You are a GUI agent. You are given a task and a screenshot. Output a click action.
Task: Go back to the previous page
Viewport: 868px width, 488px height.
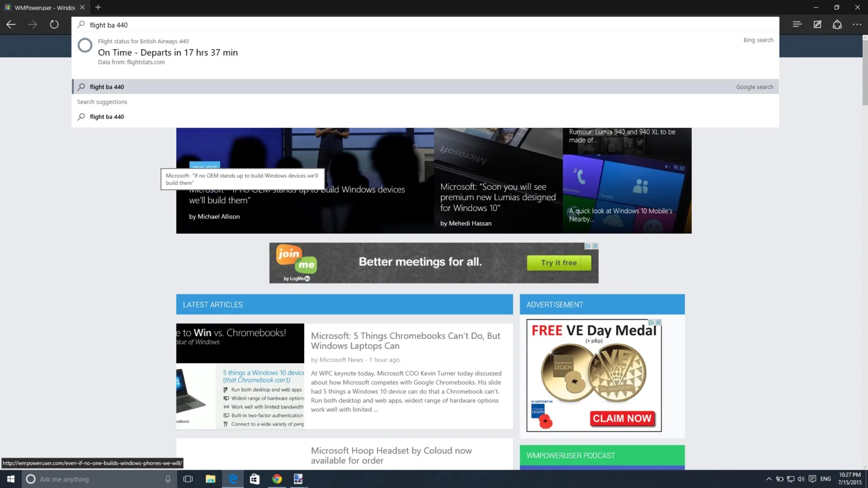tap(11, 24)
